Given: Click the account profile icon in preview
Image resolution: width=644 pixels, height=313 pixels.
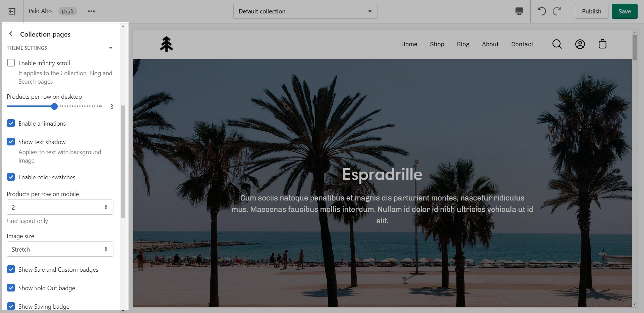Looking at the screenshot, I should pyautogui.click(x=580, y=44).
